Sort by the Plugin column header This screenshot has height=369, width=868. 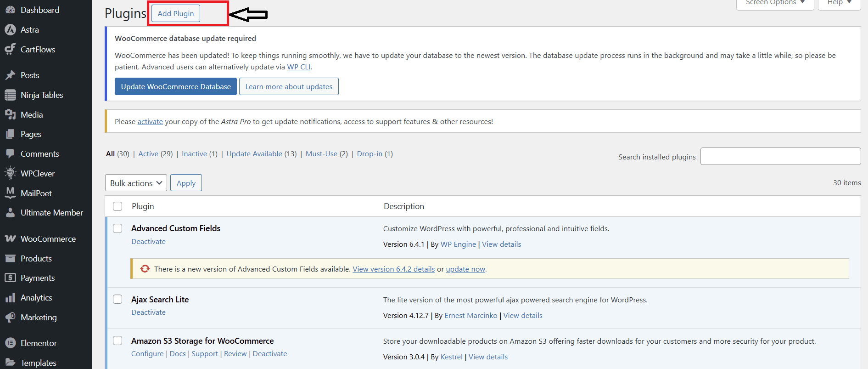143,206
